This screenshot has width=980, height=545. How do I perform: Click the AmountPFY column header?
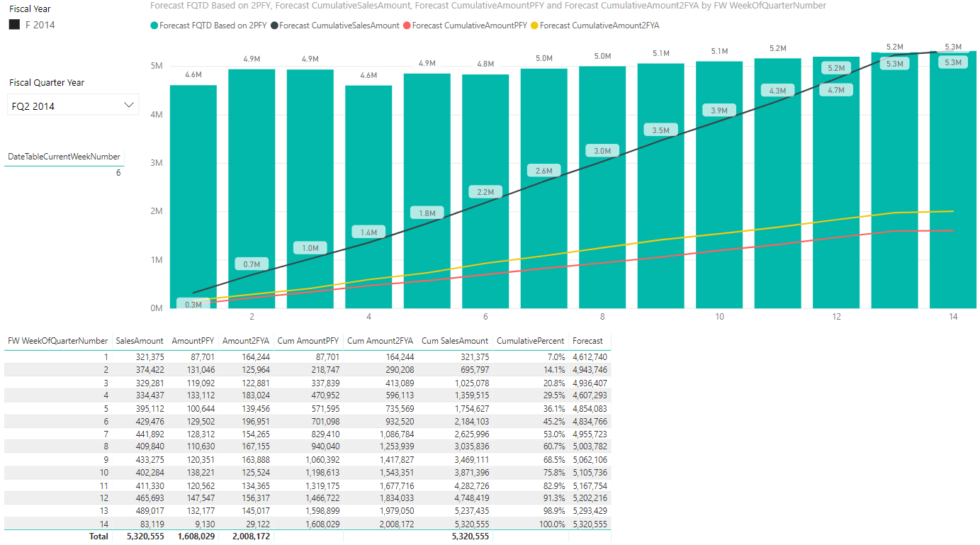point(192,341)
